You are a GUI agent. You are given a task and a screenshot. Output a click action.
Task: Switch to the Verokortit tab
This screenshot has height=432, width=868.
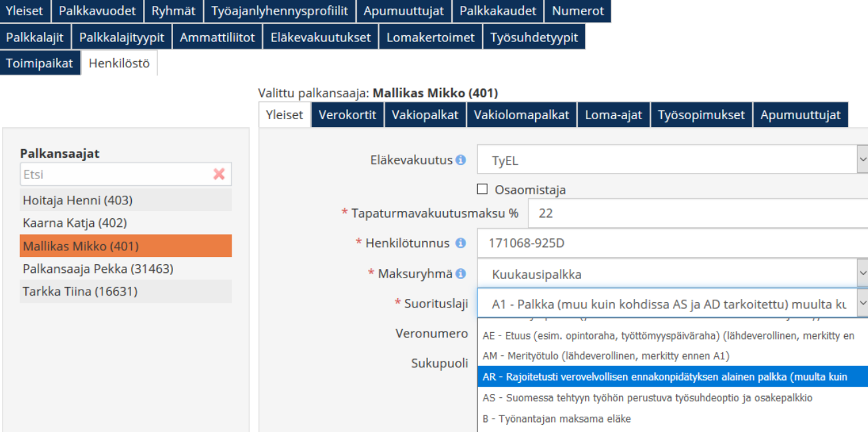(347, 115)
